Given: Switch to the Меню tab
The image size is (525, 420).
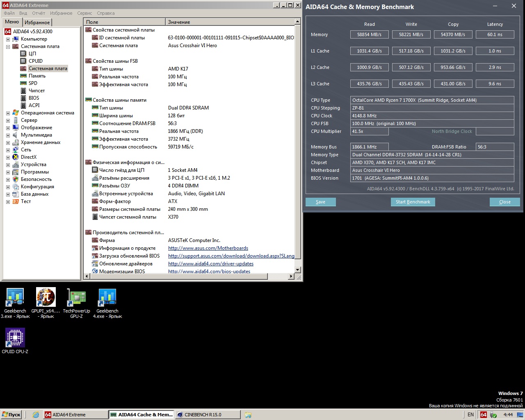Looking at the screenshot, I should pos(12,22).
